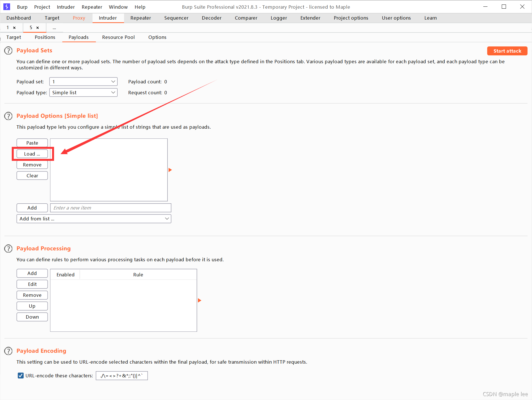Click the Load ... button
This screenshot has width=532, height=400.
point(32,154)
